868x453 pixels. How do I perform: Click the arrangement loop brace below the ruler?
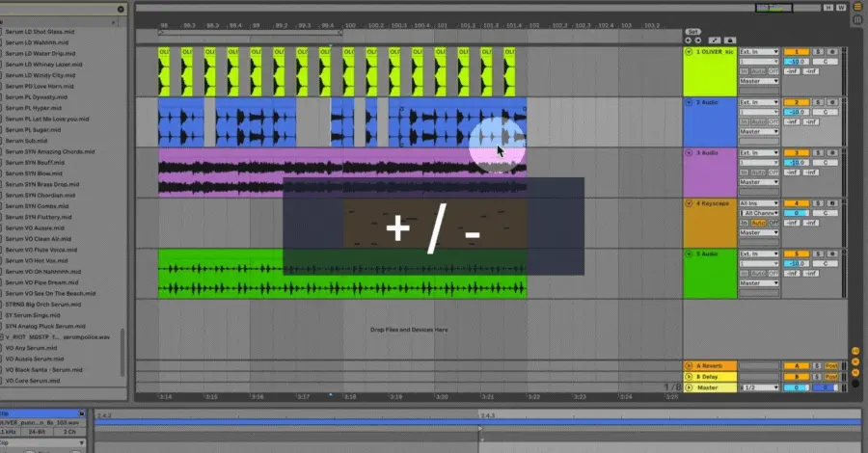tap(250, 33)
